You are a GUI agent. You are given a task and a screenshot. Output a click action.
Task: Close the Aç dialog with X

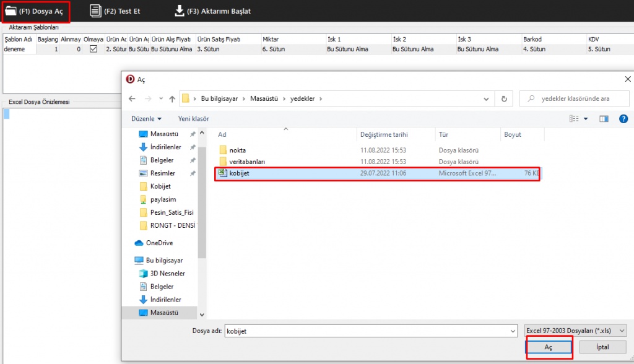[x=628, y=79]
